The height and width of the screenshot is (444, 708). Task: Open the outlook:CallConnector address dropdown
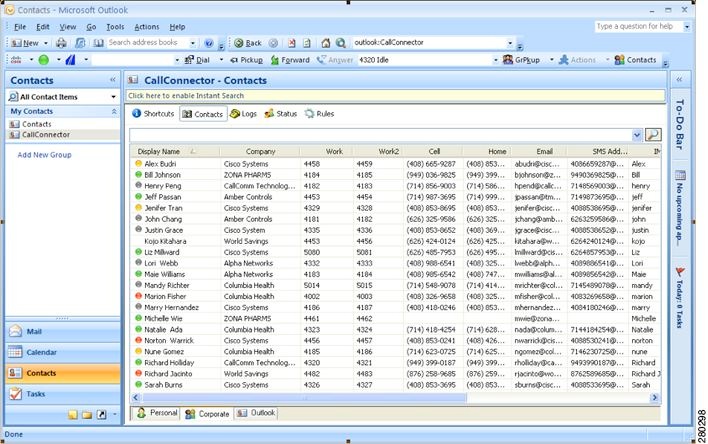(511, 43)
